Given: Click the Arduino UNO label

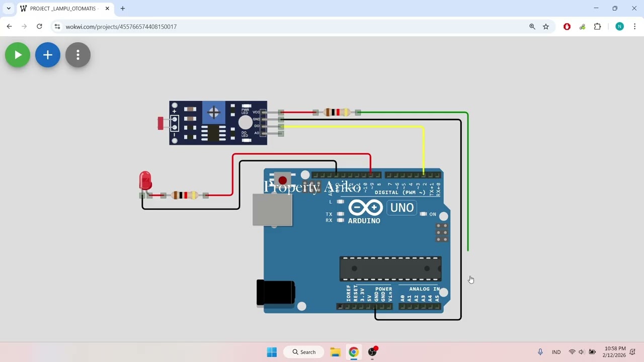Looking at the screenshot, I should click(401, 208).
